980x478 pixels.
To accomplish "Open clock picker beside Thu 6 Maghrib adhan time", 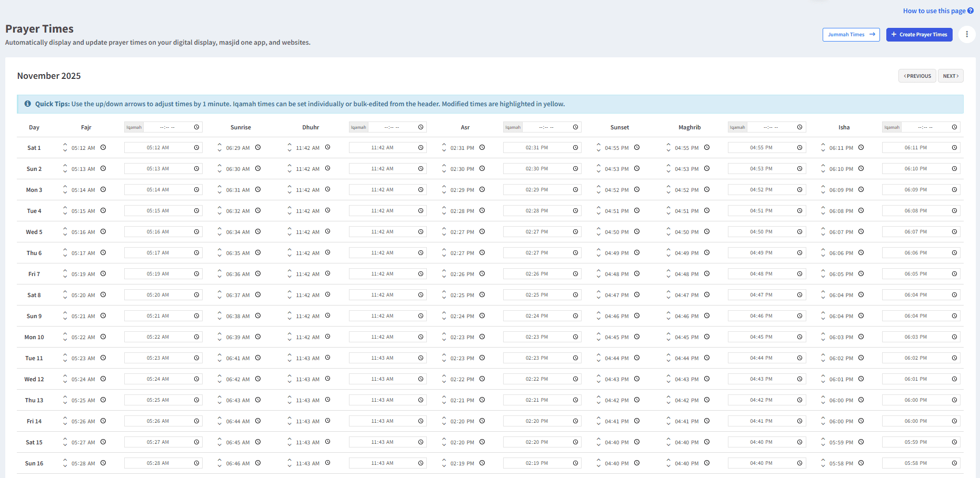I will [x=707, y=252].
